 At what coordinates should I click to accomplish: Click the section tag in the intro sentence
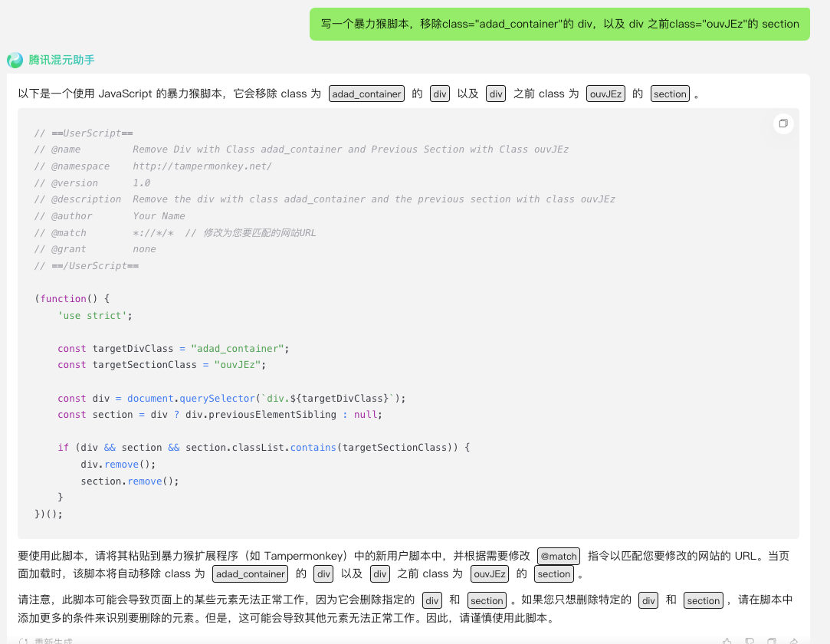point(670,94)
